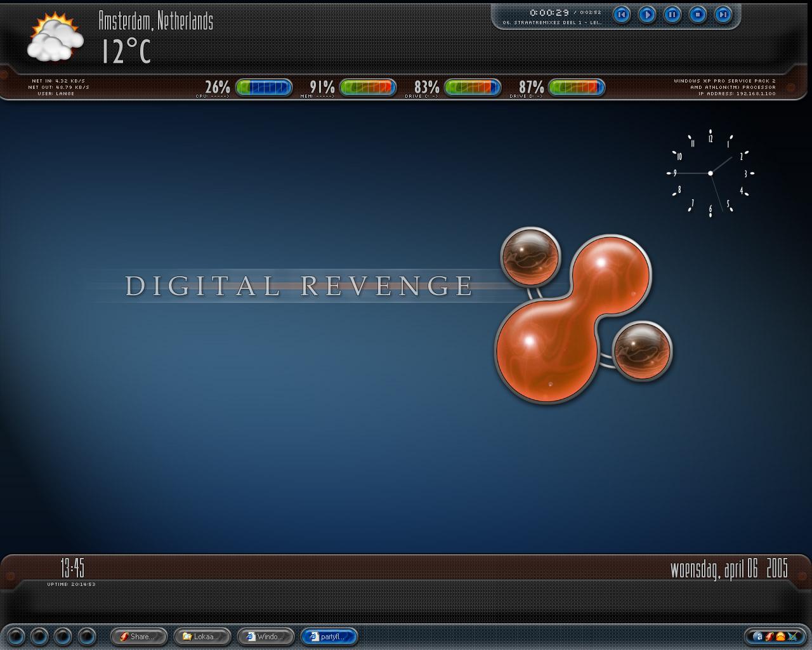
Task: Skip to the next track
Action: 723,14
